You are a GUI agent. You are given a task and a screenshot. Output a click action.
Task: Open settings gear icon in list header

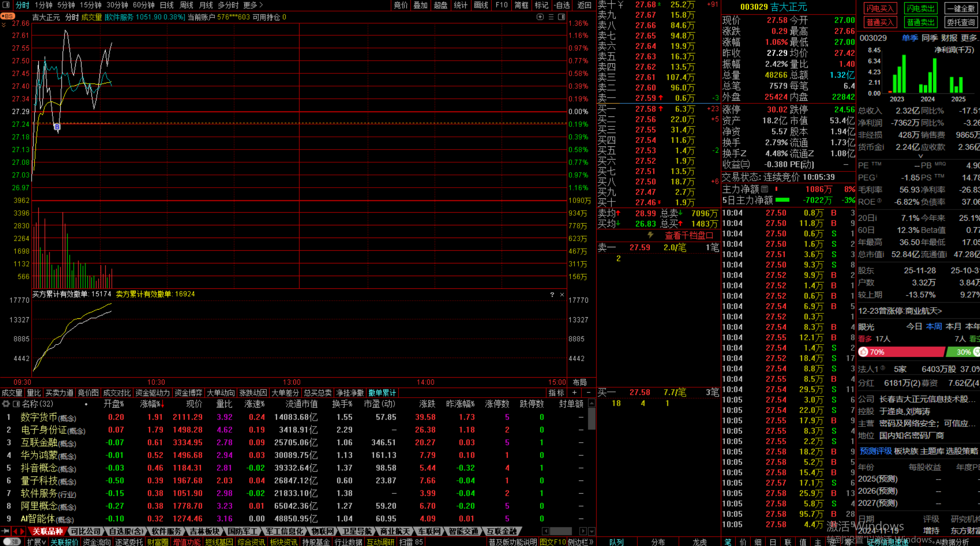click(x=6, y=404)
